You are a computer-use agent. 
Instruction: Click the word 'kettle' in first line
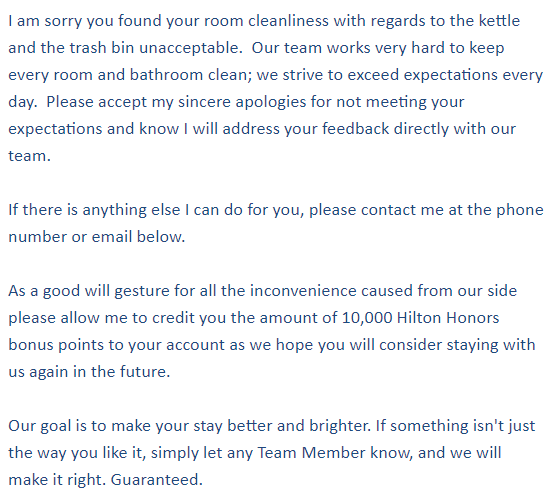pos(499,21)
